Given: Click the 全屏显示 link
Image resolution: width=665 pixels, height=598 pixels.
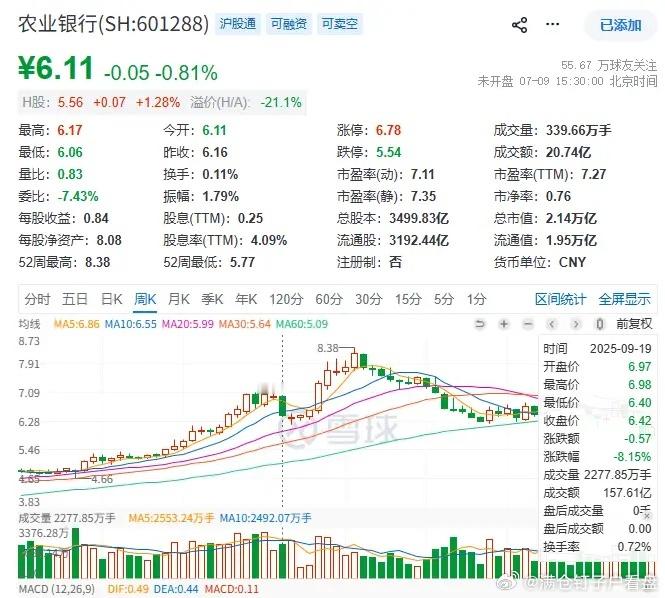Looking at the screenshot, I should [x=624, y=299].
